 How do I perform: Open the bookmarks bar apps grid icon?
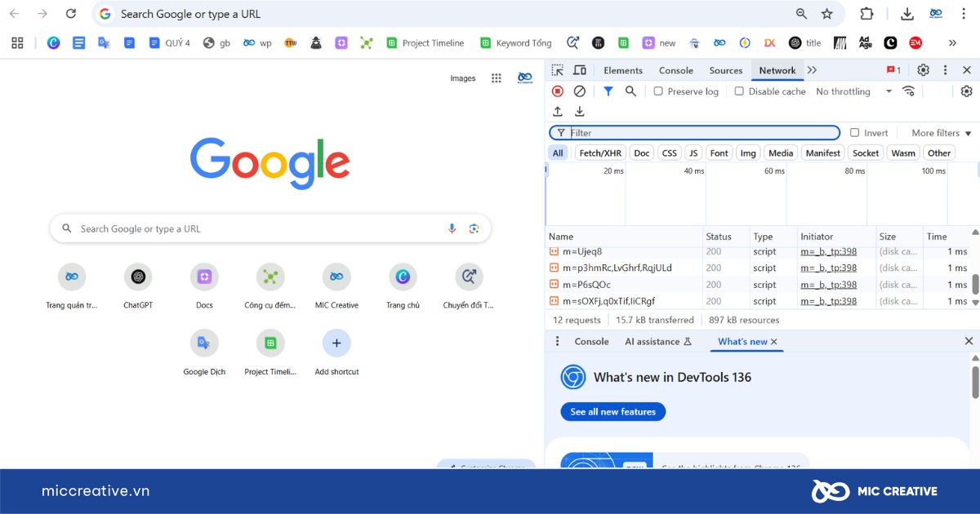(17, 43)
